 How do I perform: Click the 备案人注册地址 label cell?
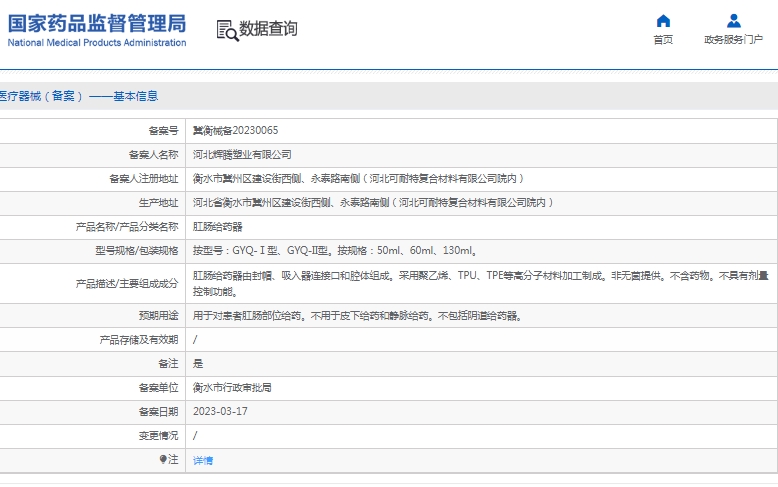pos(92,179)
